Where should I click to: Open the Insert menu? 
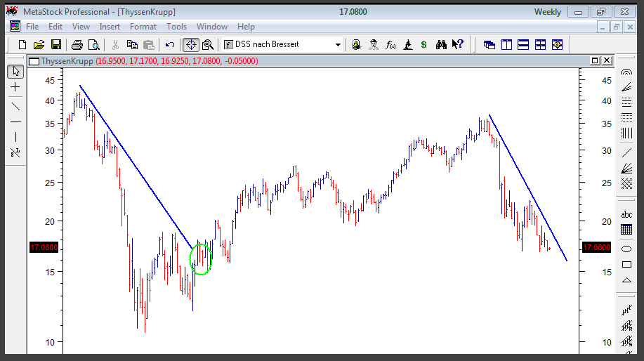(110, 27)
